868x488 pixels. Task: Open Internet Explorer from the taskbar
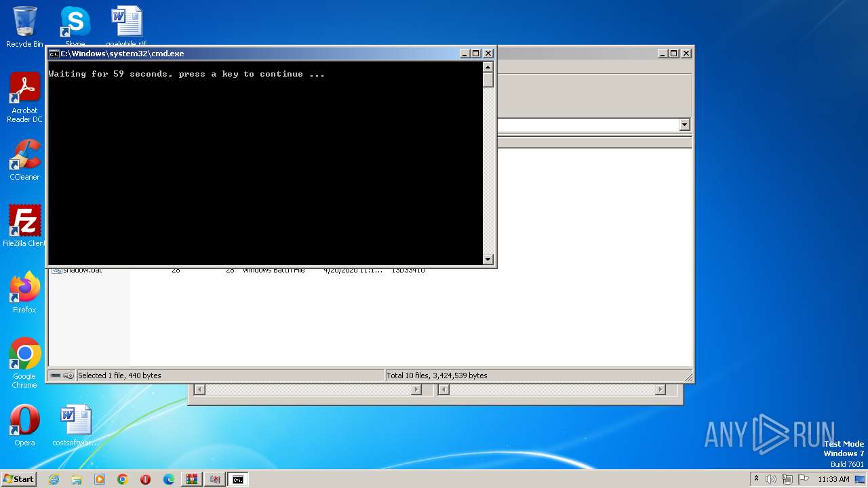pyautogui.click(x=54, y=479)
